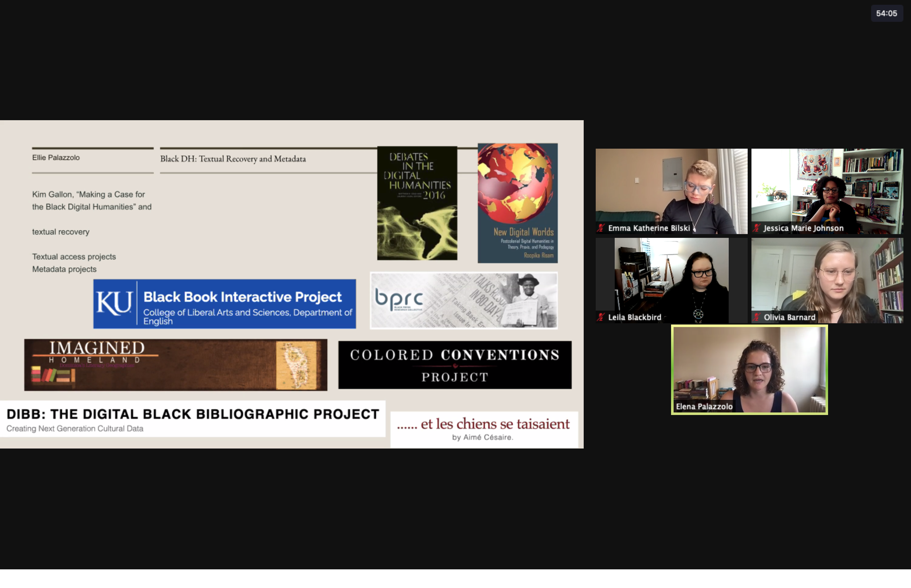The width and height of the screenshot is (911, 588).
Task: Click the Roopika Risam author name on cover
Action: [x=538, y=255]
